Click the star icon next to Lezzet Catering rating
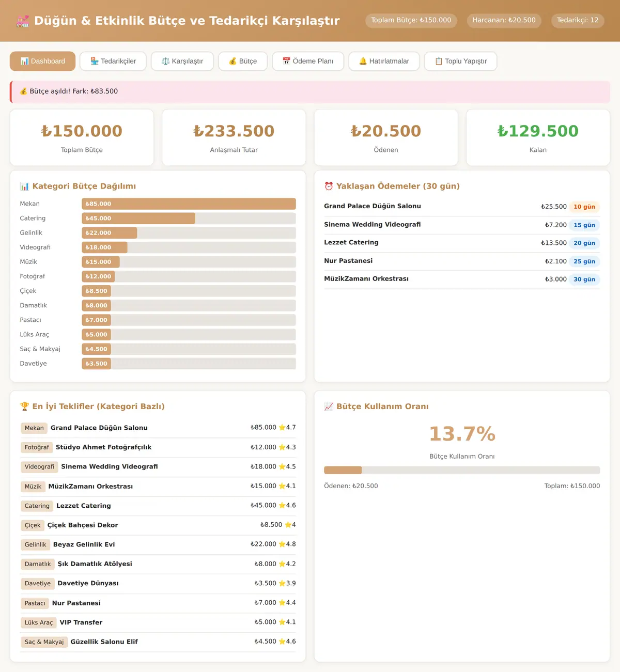This screenshot has height=672, width=620. click(x=282, y=506)
